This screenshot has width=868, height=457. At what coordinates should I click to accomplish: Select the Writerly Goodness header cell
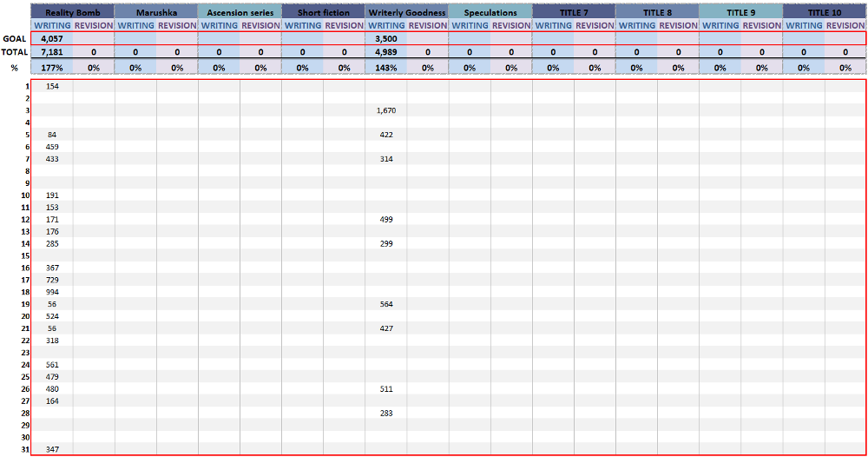point(406,12)
